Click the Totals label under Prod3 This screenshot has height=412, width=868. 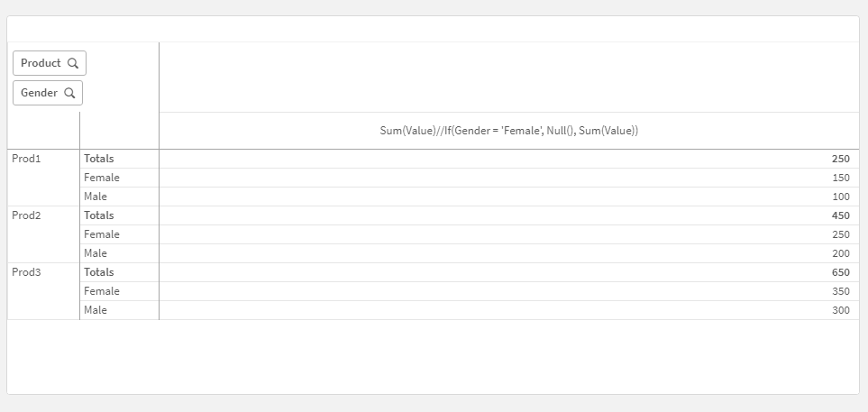coord(99,272)
